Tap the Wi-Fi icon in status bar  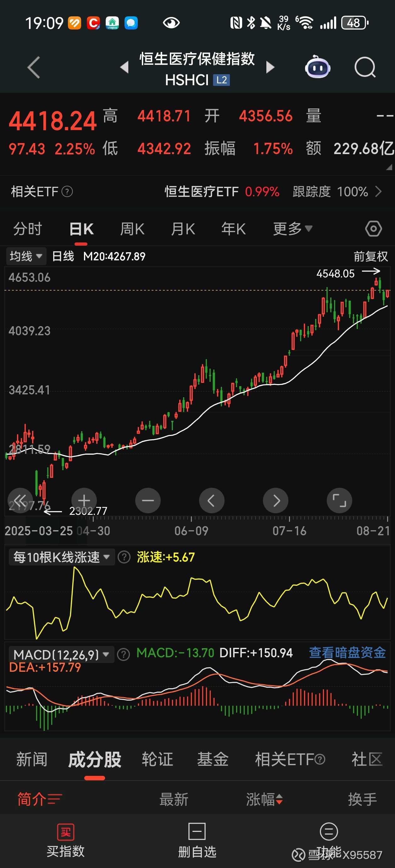pyautogui.click(x=305, y=23)
